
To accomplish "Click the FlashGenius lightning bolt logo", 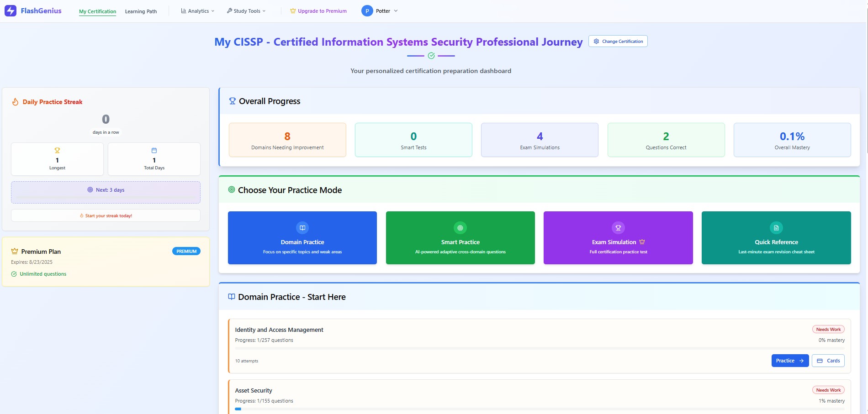I will click(10, 10).
